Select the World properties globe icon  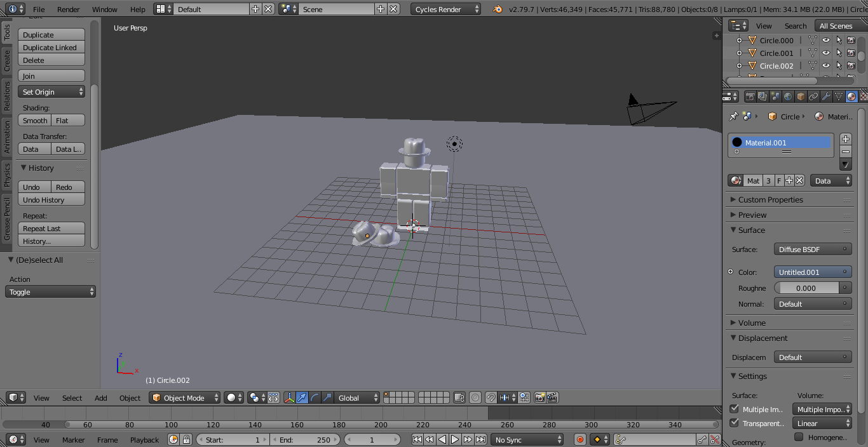point(787,97)
